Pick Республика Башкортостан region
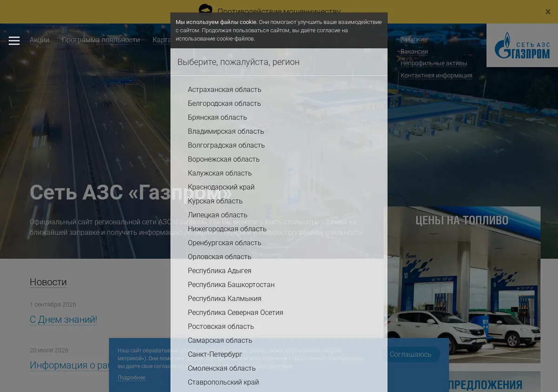The height and width of the screenshot is (392, 558). pos(231,284)
